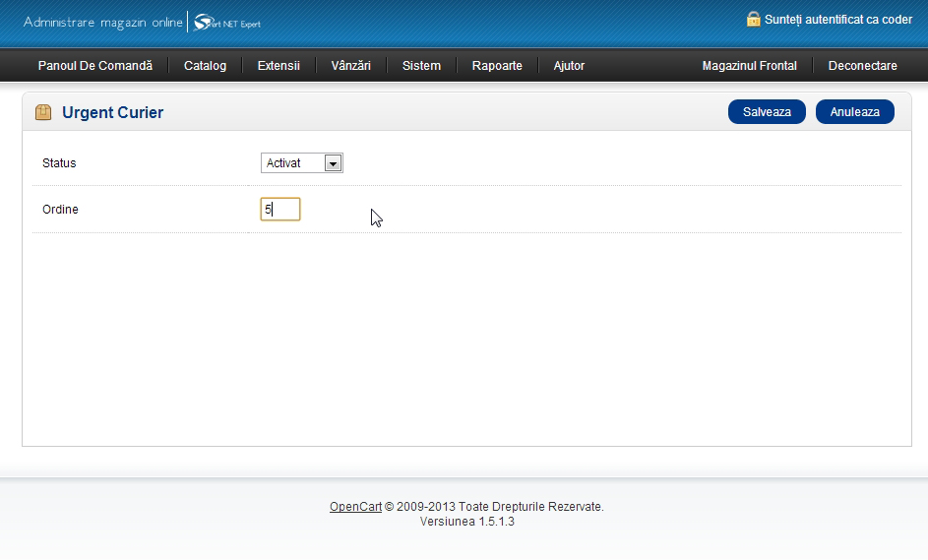Open the Vânzări menu
The width and height of the screenshot is (928, 560).
click(351, 66)
